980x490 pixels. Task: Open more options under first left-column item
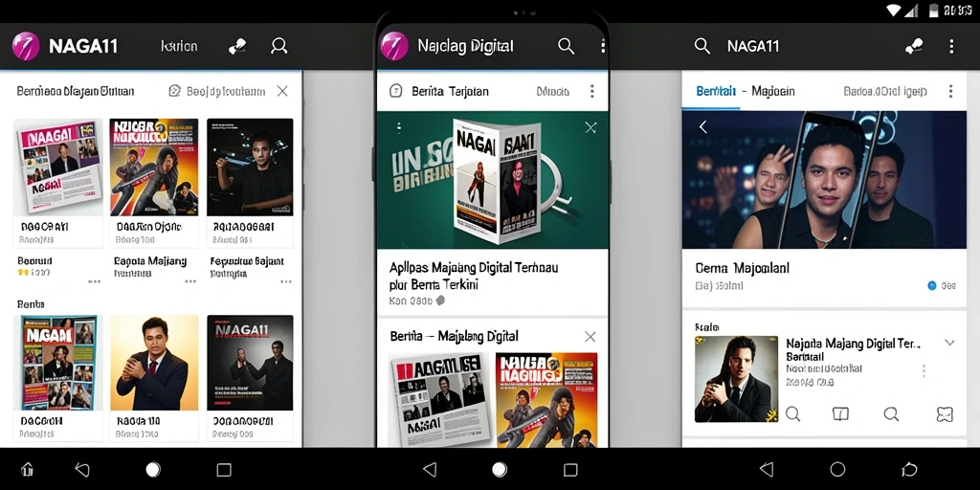pyautogui.click(x=95, y=282)
